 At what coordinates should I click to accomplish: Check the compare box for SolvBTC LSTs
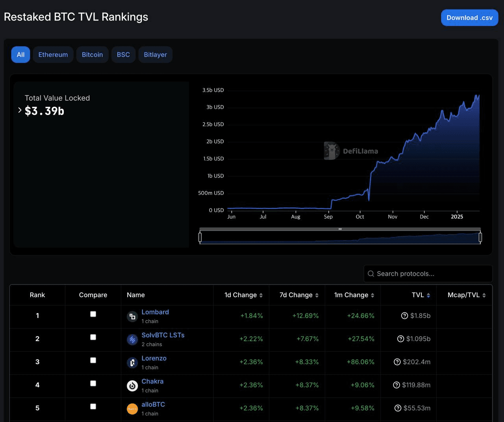[93, 337]
